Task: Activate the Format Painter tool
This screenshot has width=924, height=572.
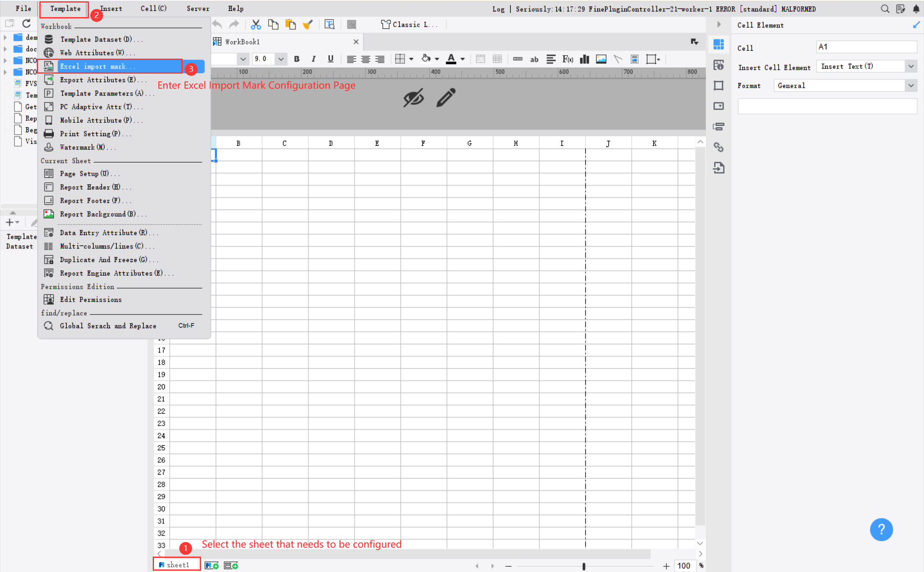Action: click(308, 24)
